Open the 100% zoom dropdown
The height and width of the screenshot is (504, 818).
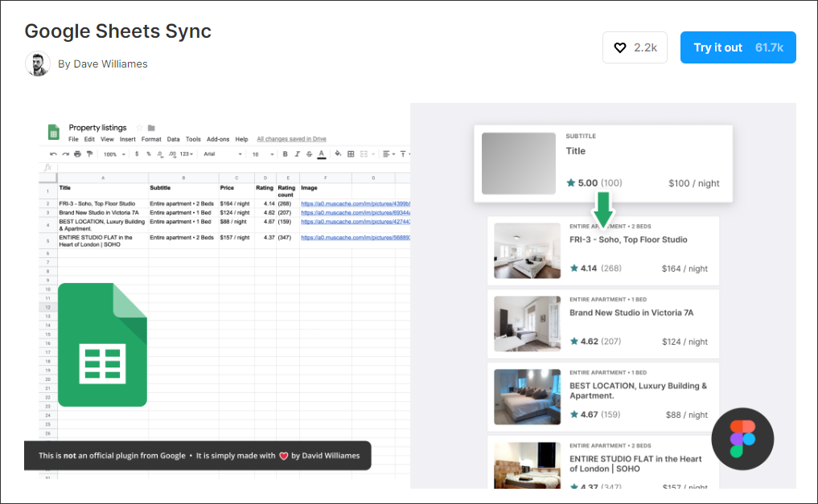pyautogui.click(x=114, y=154)
